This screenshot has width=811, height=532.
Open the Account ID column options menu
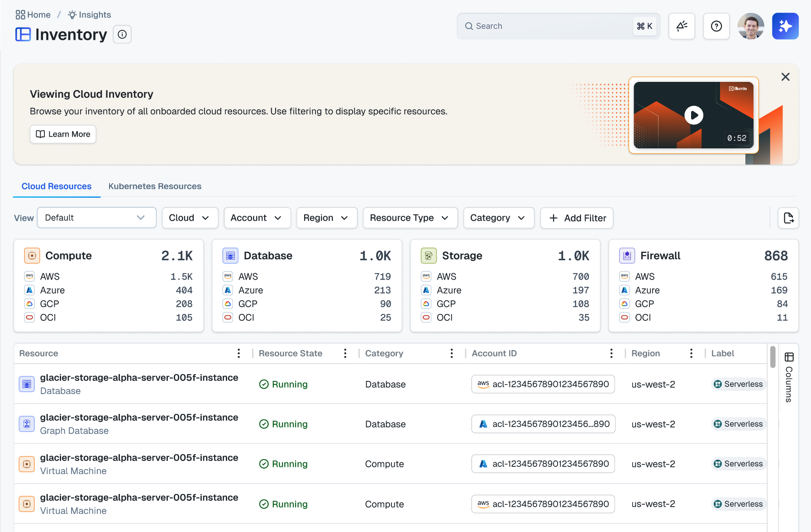pos(611,353)
